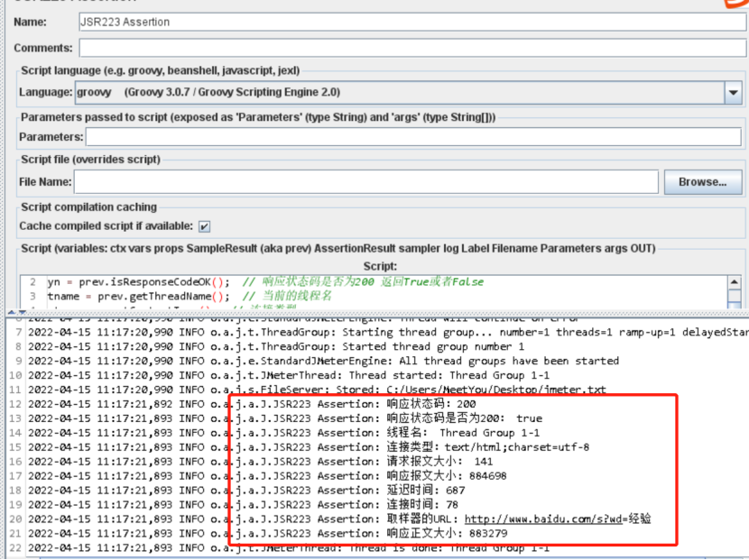Click line number 22 in log gutter
749x560 pixels.
click(15, 547)
